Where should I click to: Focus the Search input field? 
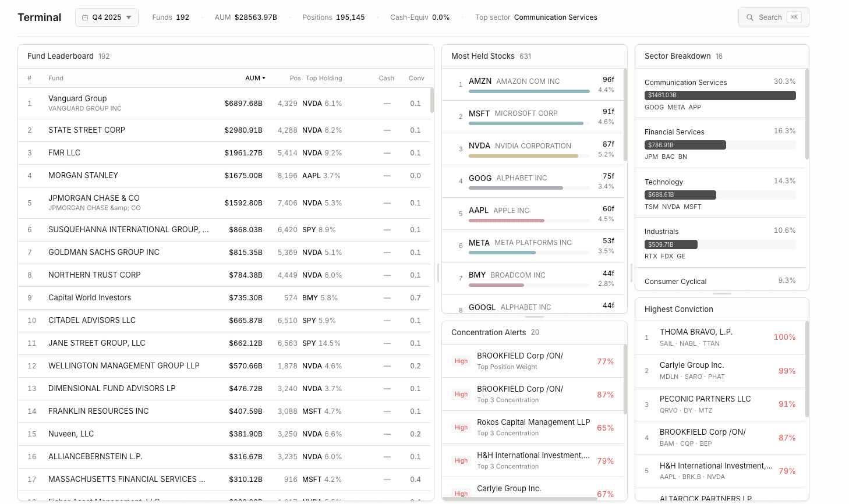point(770,17)
